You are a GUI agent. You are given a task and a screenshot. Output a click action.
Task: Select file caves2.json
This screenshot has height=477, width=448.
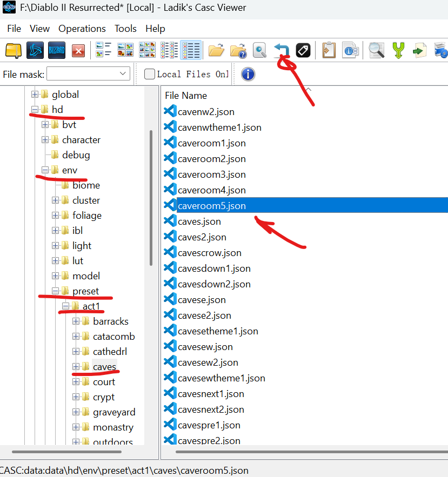202,237
